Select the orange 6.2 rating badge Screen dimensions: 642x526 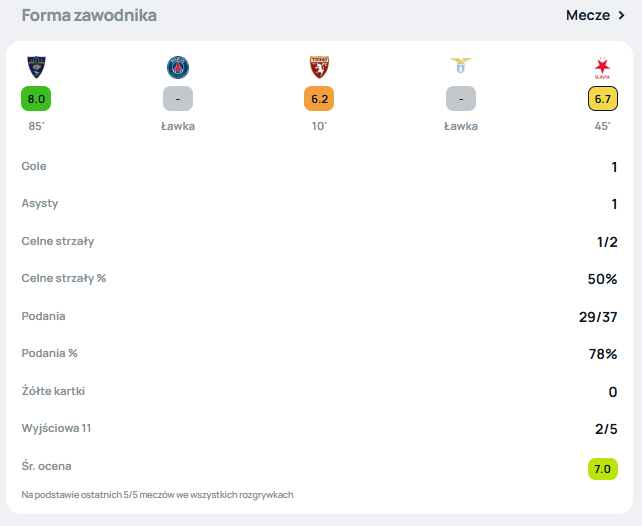pyautogui.click(x=319, y=99)
